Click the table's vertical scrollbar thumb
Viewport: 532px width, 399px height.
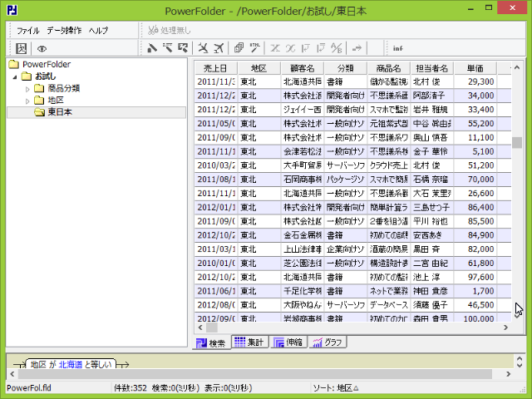[x=517, y=142]
